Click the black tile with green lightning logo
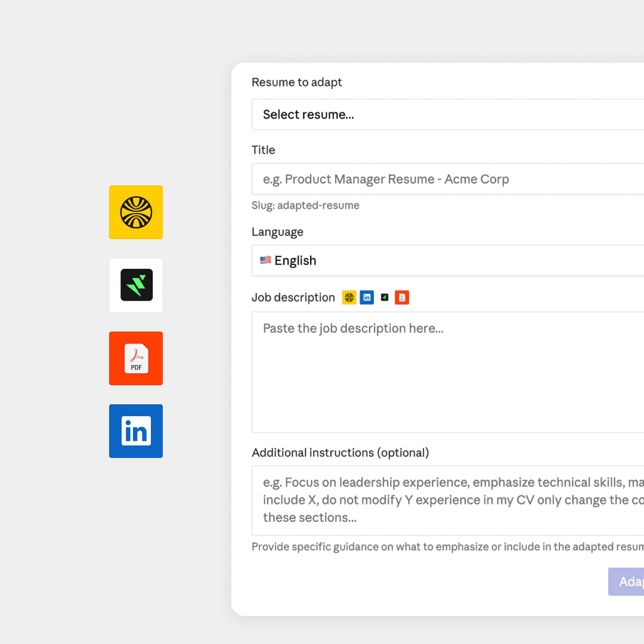Viewport: 644px width, 644px height. click(x=135, y=285)
